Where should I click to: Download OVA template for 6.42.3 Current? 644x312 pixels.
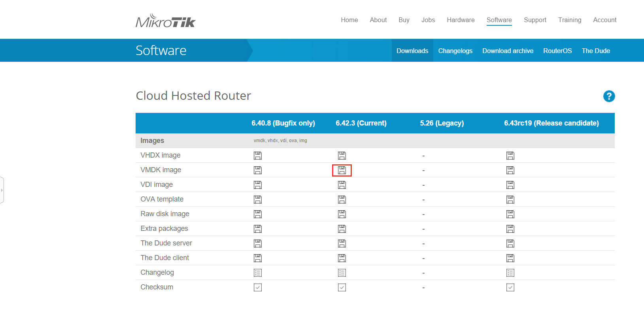click(342, 200)
